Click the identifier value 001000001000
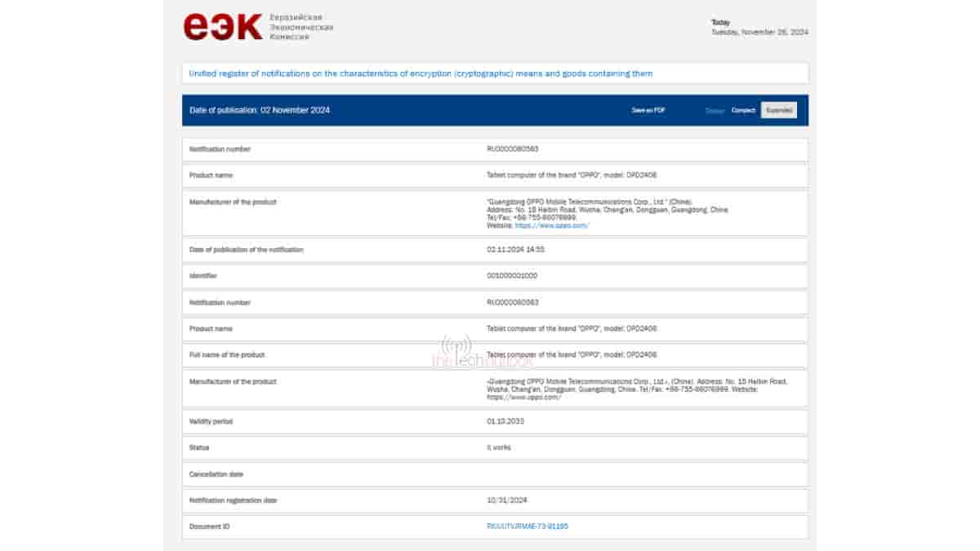The height and width of the screenshot is (551, 980). click(511, 276)
